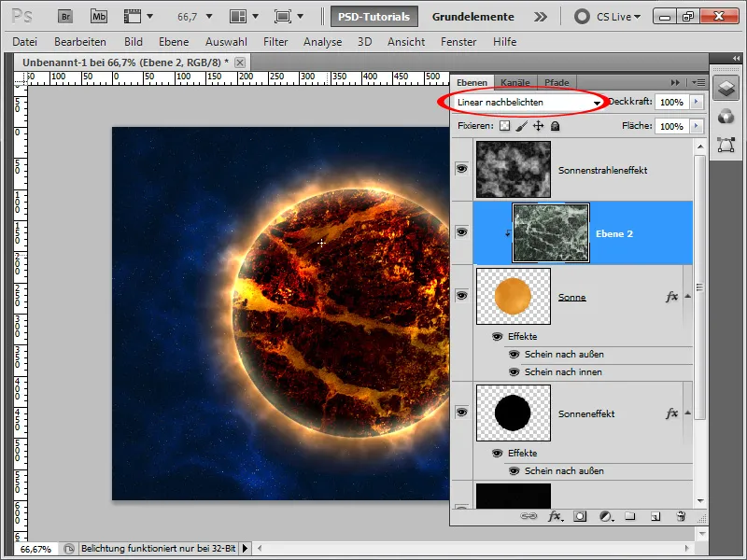Image resolution: width=747 pixels, height=560 pixels.
Task: Click the CS Live circle icon
Action: click(581, 17)
